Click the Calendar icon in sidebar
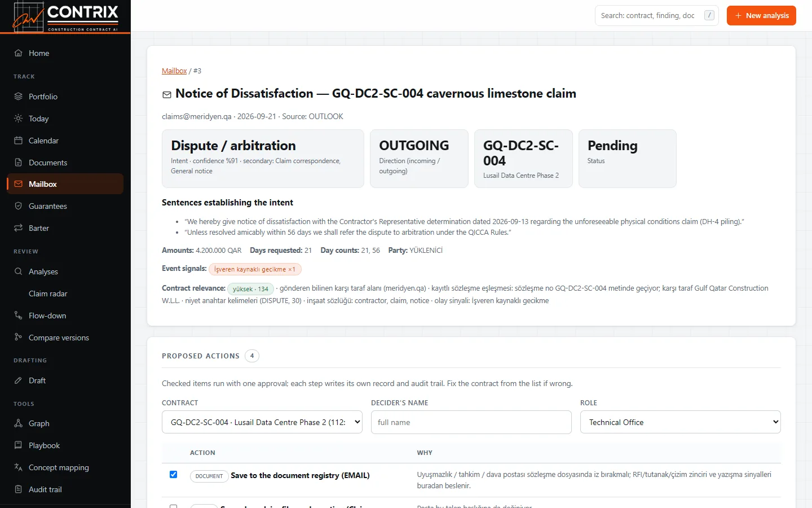Viewport: 812px width, 508px height. (x=18, y=141)
